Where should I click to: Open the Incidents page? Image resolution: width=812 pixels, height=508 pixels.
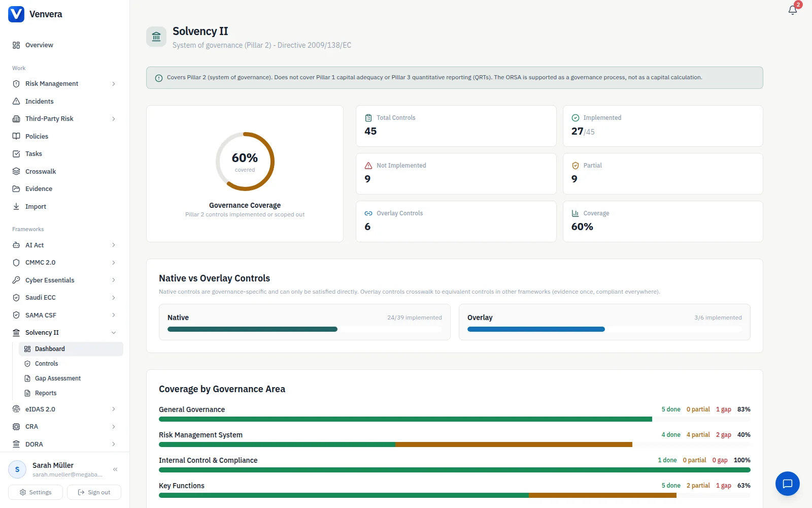point(64,101)
